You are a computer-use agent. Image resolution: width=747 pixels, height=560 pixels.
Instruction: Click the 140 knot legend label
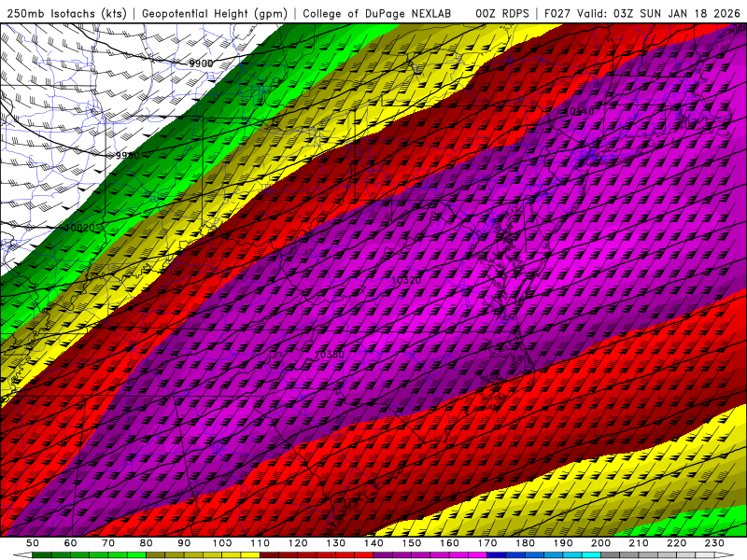click(x=373, y=543)
